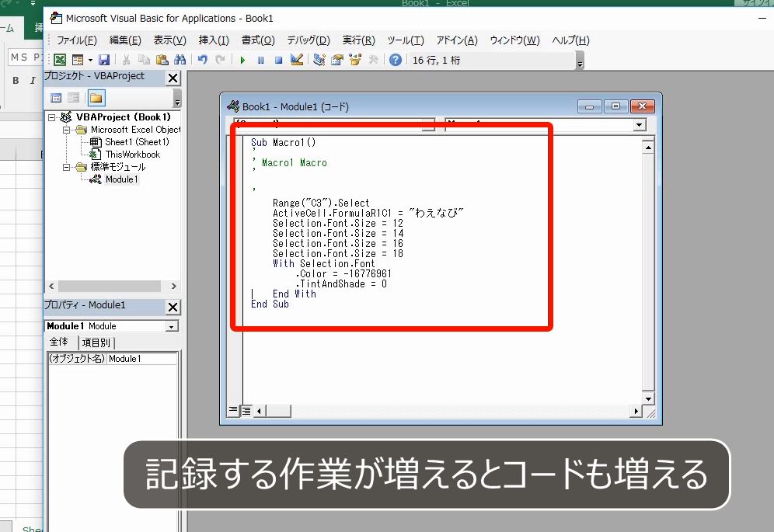Click the Range("C3").Select code line
The image size is (774, 532).
321,203
